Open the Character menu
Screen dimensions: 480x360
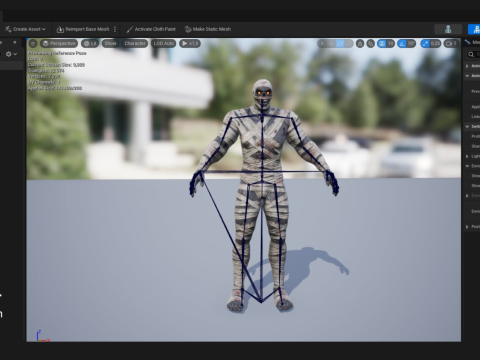(135, 43)
